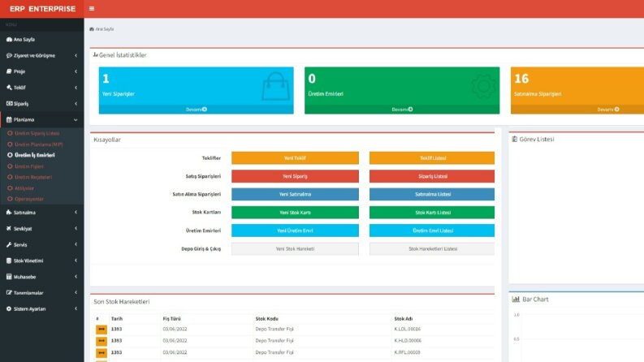Image resolution: width=644 pixels, height=362 pixels.
Task: Click stock code K.LDL.00016 cell
Action: coord(407,330)
